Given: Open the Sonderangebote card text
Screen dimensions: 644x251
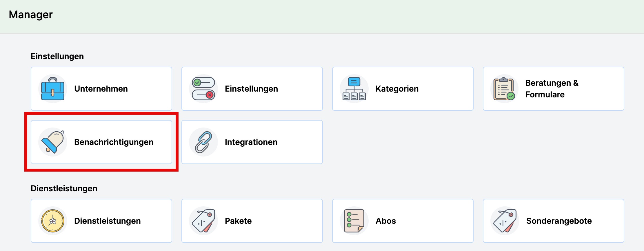Looking at the screenshot, I should [559, 221].
